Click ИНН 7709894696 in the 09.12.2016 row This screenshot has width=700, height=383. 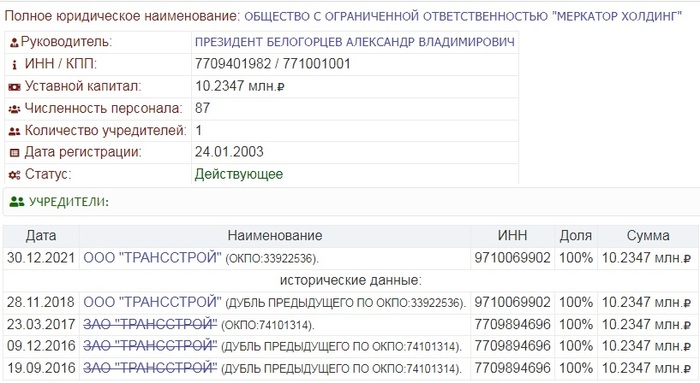tap(512, 346)
